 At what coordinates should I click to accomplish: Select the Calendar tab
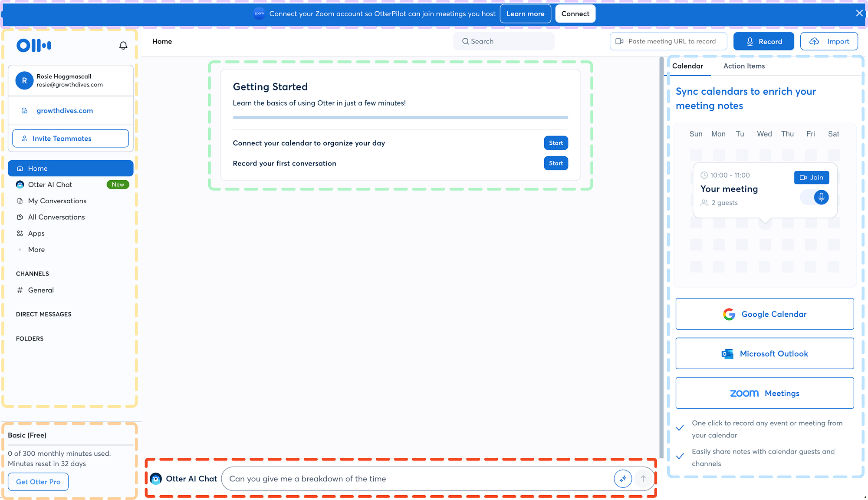687,66
